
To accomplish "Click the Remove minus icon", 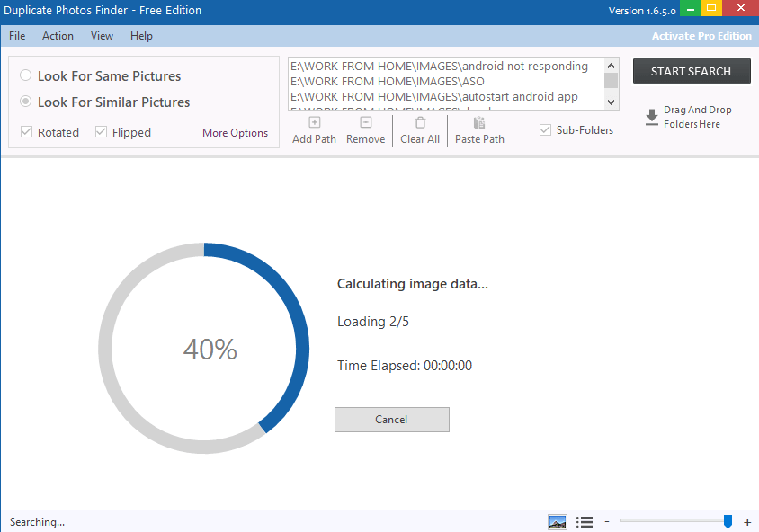I will coord(366,122).
